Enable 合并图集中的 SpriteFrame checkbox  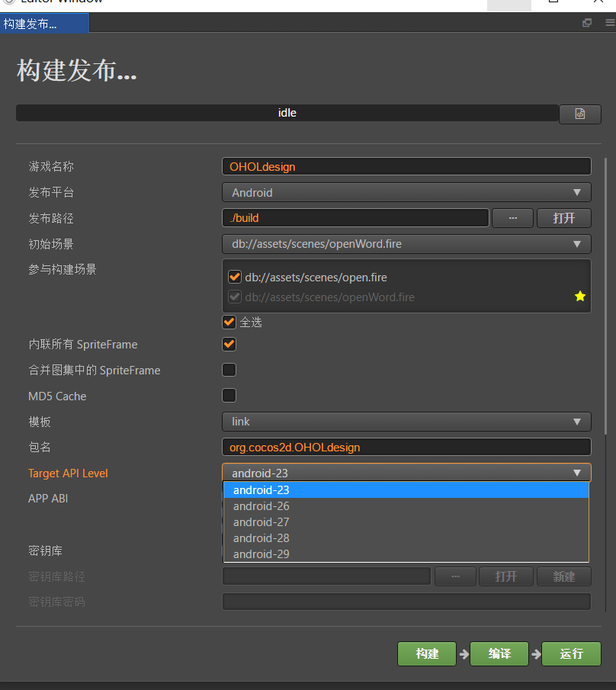click(x=229, y=370)
